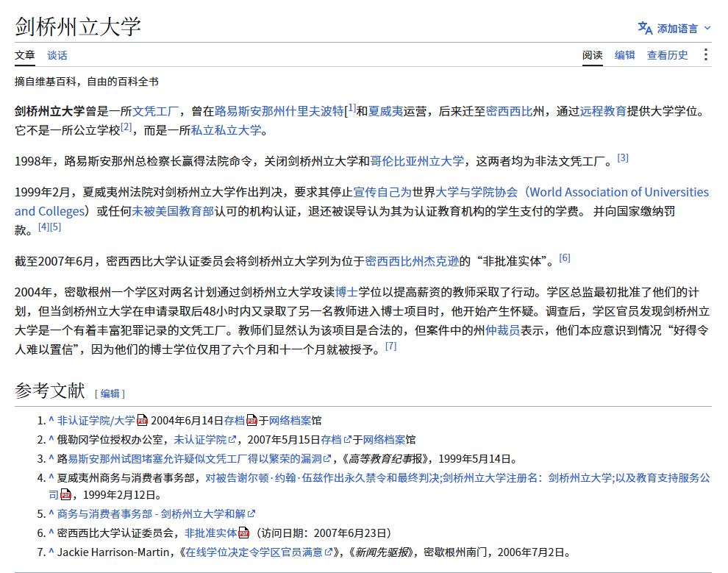Follow the 哥伦比亚州立大学 link

point(417,161)
